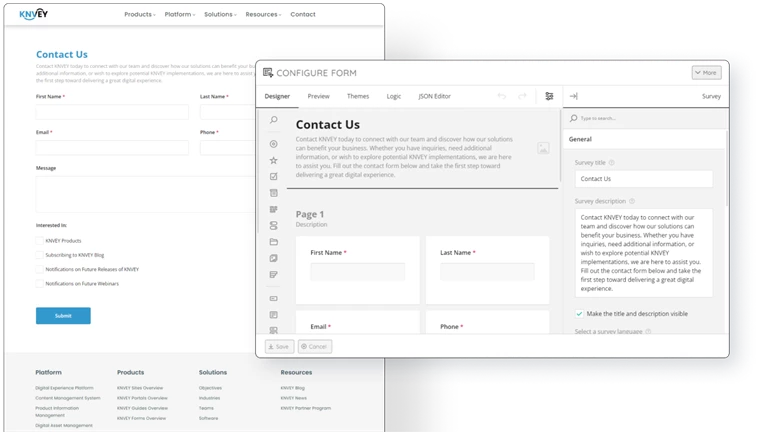The image size is (768, 432).
Task: Uncheck Make the title and description visible
Action: click(580, 313)
